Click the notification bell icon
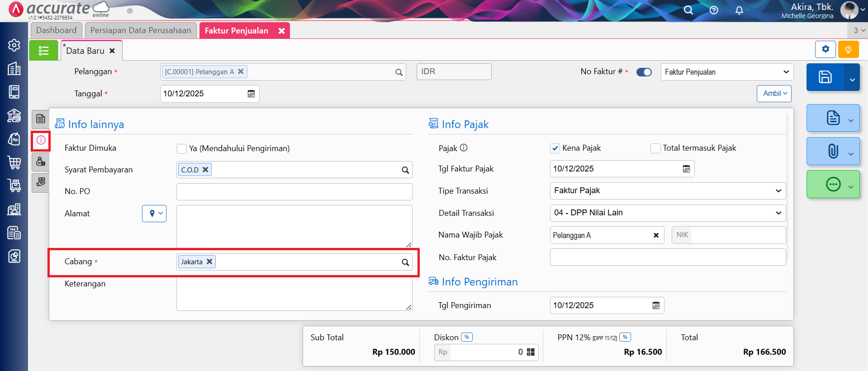 pyautogui.click(x=739, y=10)
